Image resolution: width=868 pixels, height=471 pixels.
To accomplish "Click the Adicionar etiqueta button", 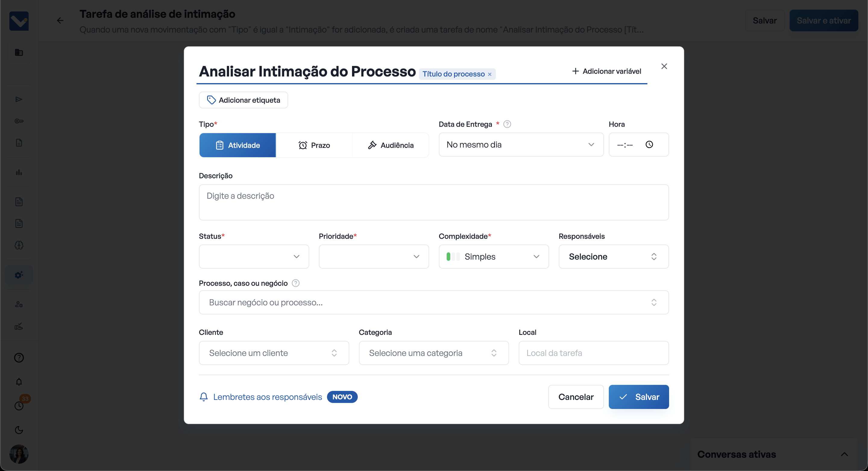I will 243,100.
